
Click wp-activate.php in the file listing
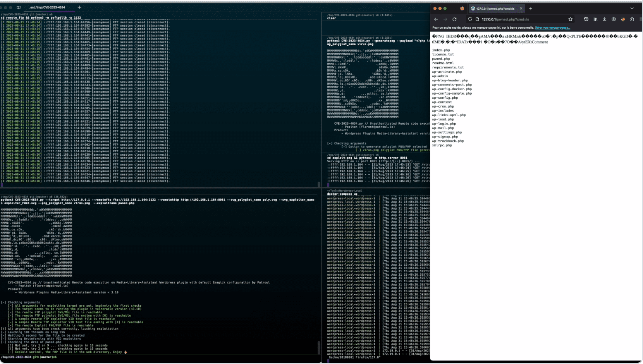click(x=447, y=72)
